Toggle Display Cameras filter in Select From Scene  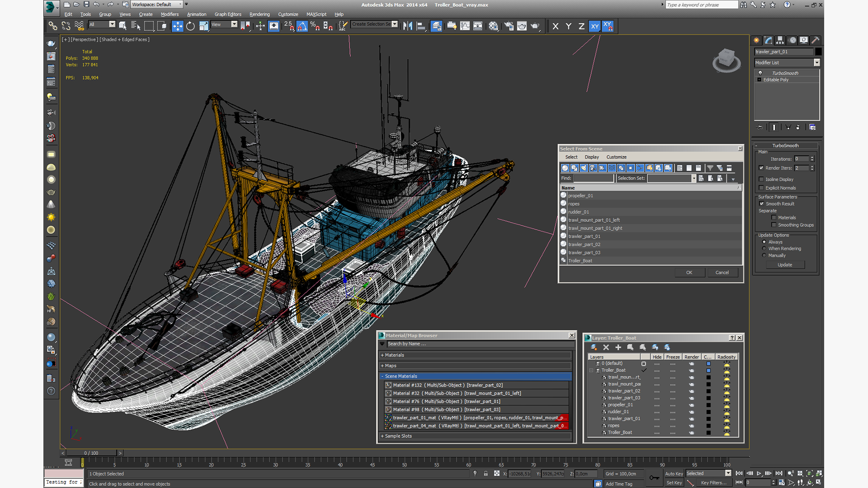click(x=593, y=168)
